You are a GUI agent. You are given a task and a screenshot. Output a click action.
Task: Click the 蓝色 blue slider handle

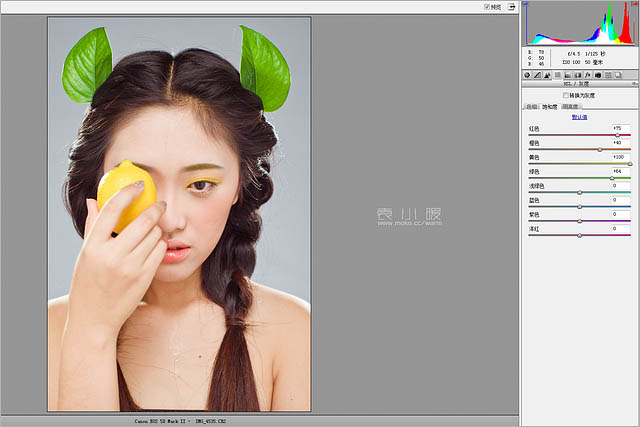point(580,206)
